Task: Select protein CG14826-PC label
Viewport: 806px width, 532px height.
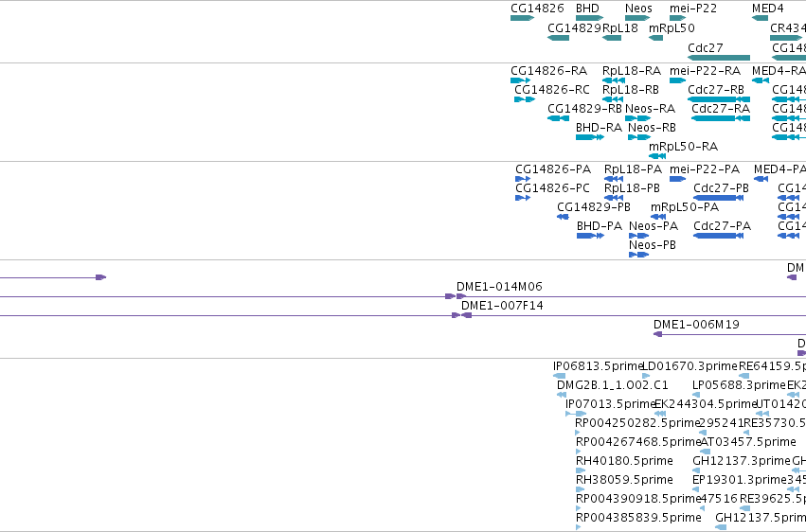Action: 552,188
